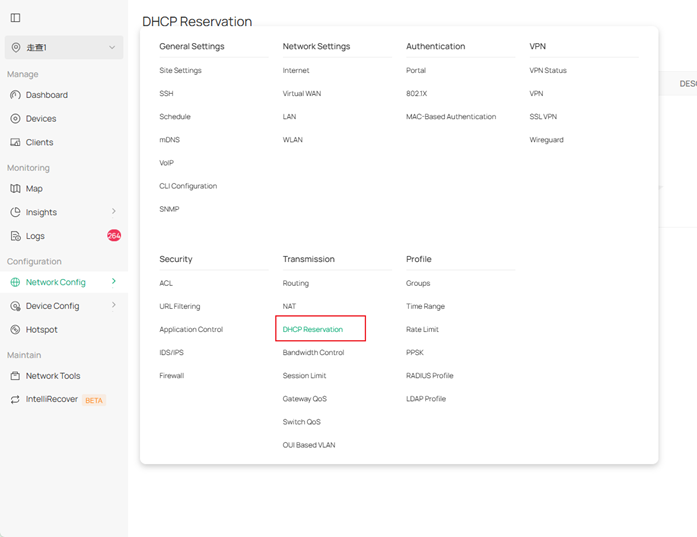Open Schedule under General Settings
The height and width of the screenshot is (537, 697).
(175, 116)
